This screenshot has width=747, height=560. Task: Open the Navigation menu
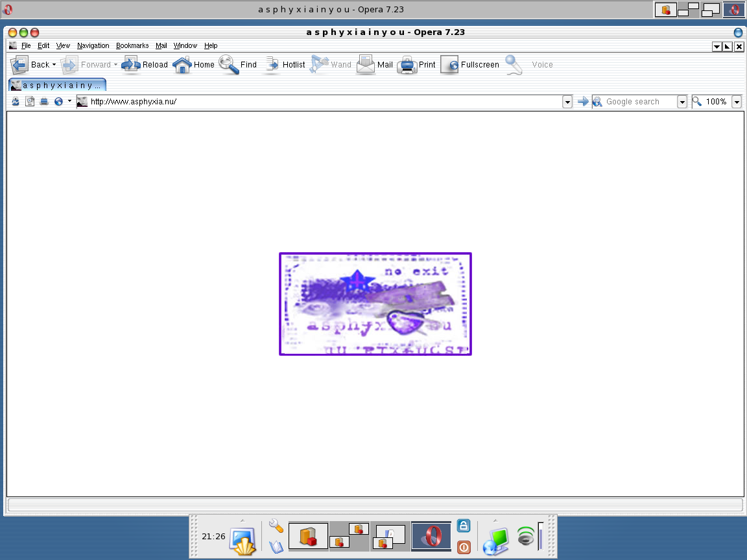coord(93,46)
